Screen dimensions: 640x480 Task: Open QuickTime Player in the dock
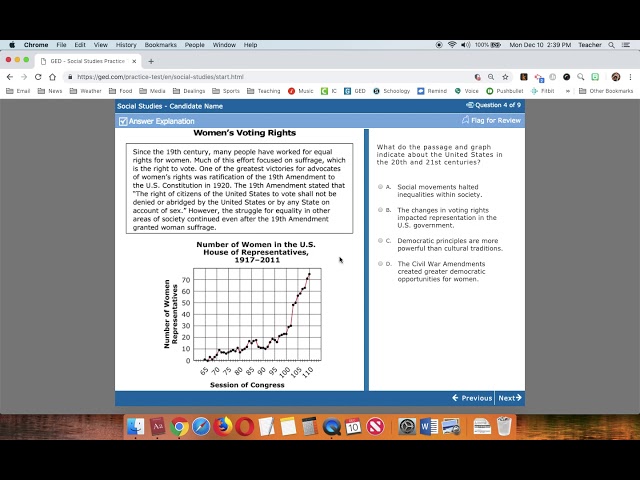click(x=331, y=427)
